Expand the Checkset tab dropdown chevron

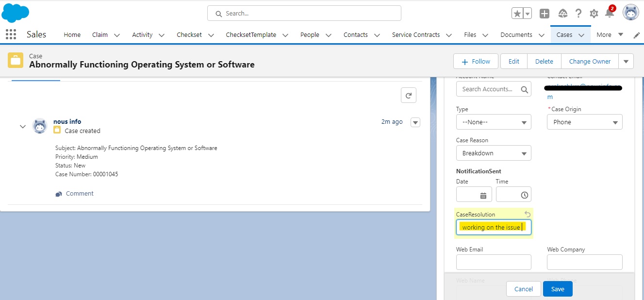click(x=211, y=35)
